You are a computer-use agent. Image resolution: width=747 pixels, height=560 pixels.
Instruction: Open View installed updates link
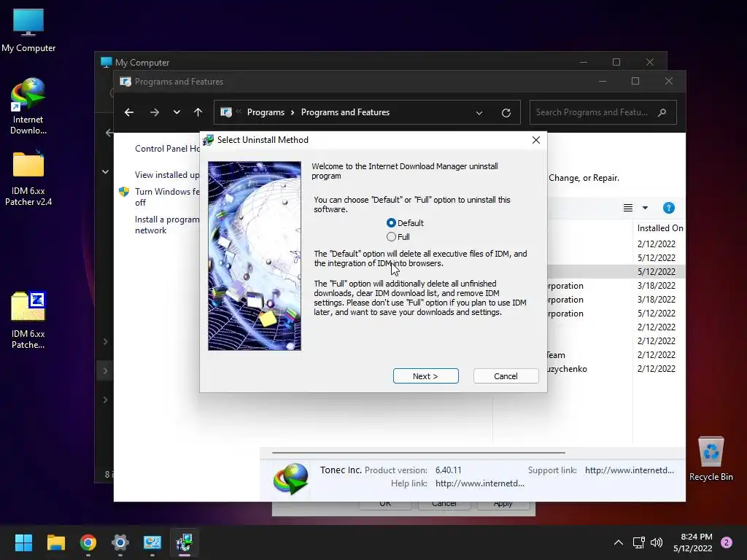[x=167, y=175]
